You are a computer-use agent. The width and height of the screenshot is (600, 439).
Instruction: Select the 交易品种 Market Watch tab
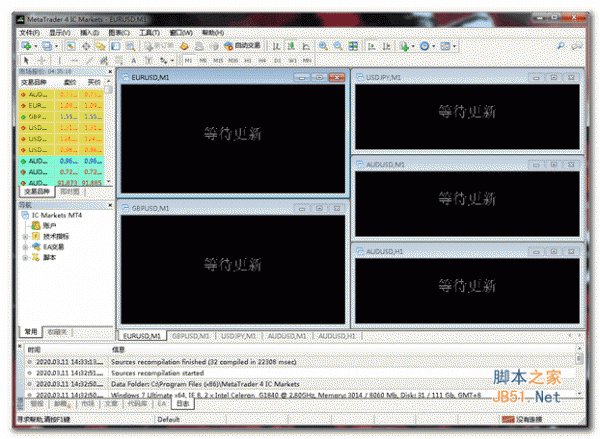click(37, 191)
